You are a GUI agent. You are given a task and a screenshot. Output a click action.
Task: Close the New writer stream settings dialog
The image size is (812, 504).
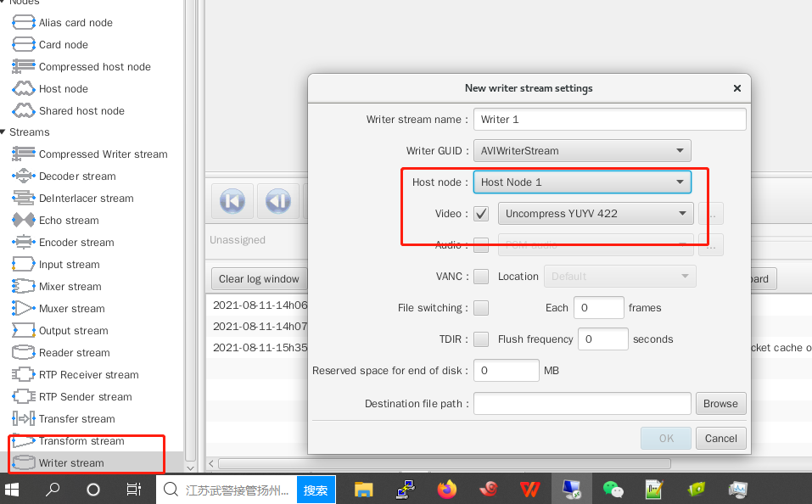pos(737,88)
